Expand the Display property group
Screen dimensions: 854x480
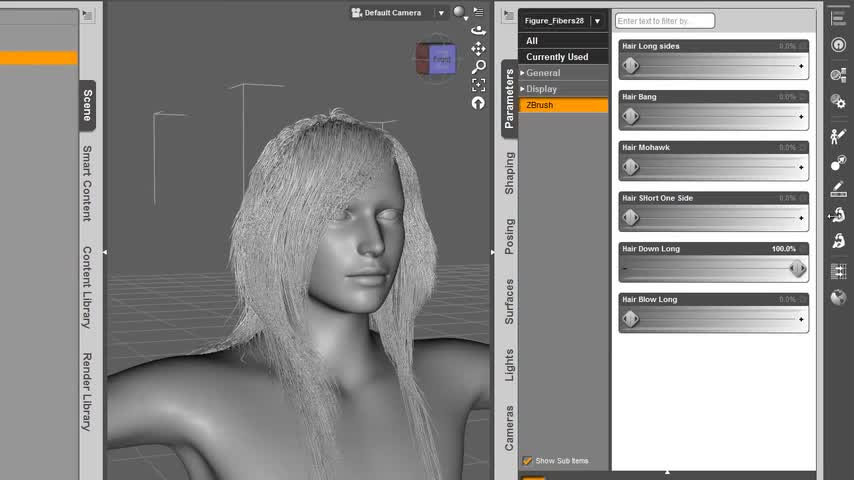[522, 89]
